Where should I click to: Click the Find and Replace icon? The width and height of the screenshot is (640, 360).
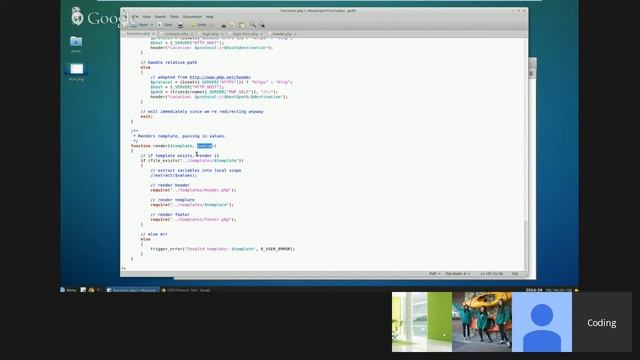262,25
